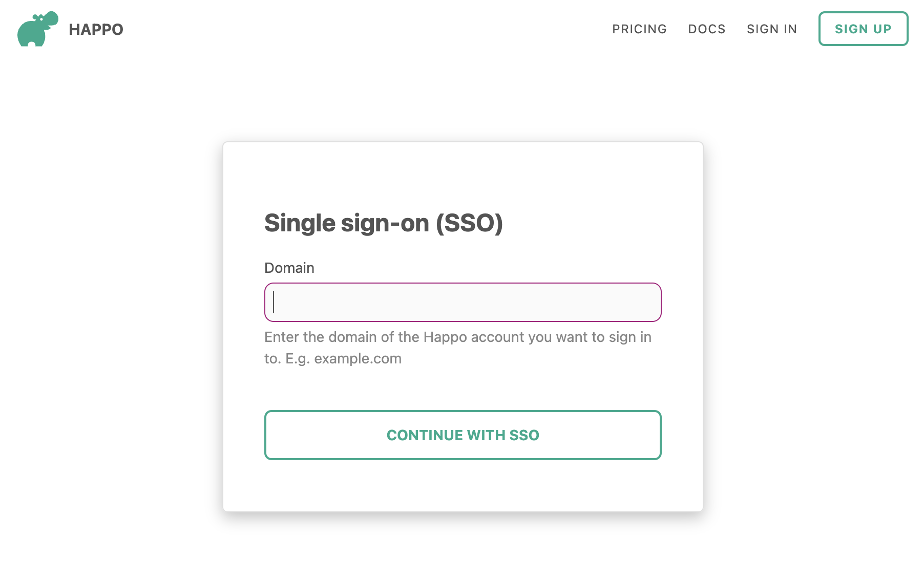
Task: Click the sign-in navigation item
Action: [x=772, y=29]
